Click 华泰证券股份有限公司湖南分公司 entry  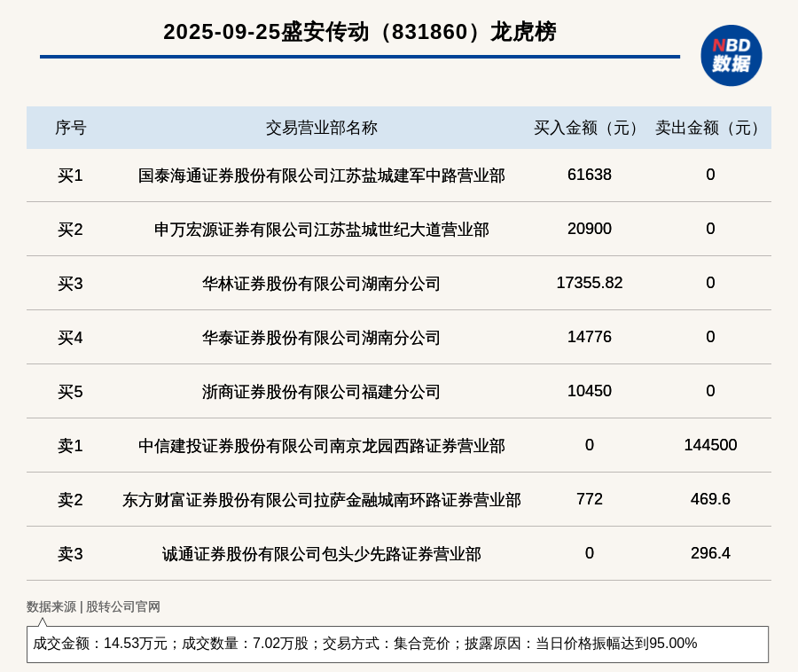point(321,338)
